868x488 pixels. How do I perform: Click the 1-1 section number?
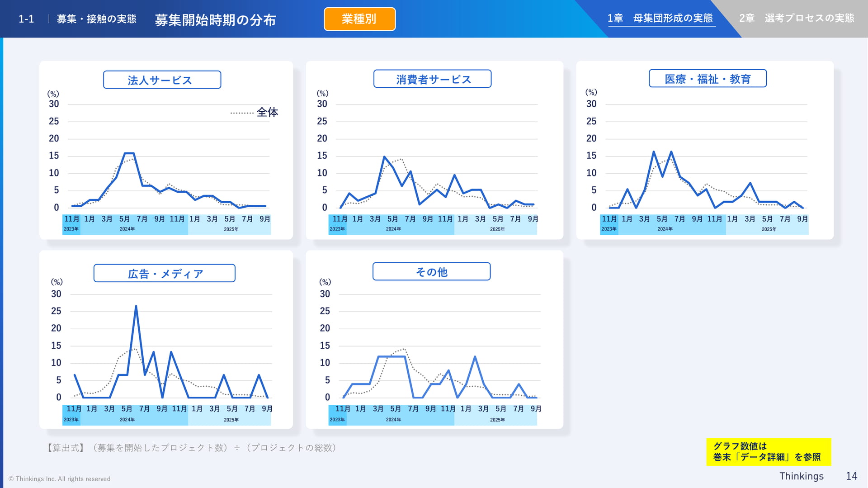pyautogui.click(x=26, y=19)
